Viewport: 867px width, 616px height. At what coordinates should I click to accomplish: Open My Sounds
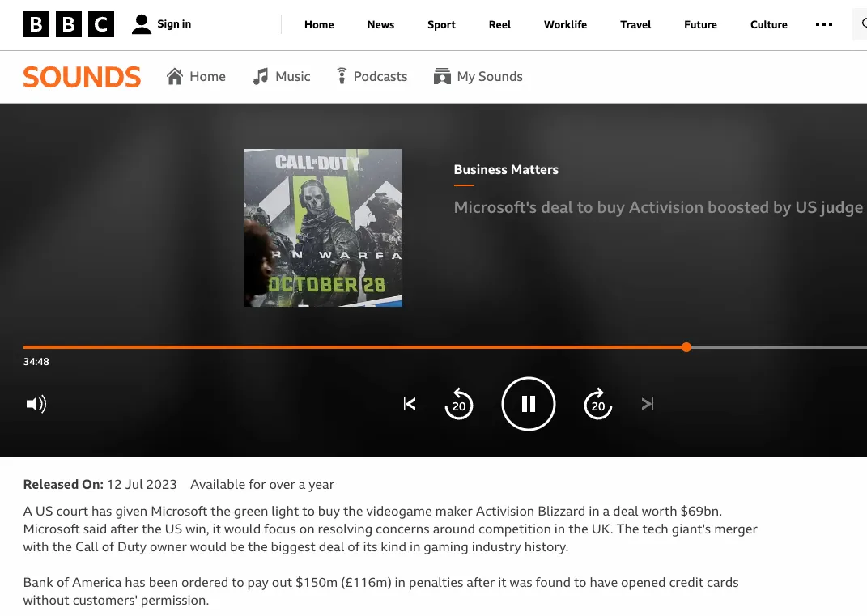[478, 76]
